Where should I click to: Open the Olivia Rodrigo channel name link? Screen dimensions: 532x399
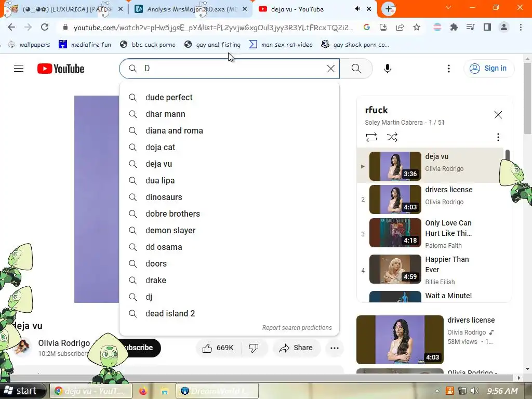pyautogui.click(x=64, y=343)
